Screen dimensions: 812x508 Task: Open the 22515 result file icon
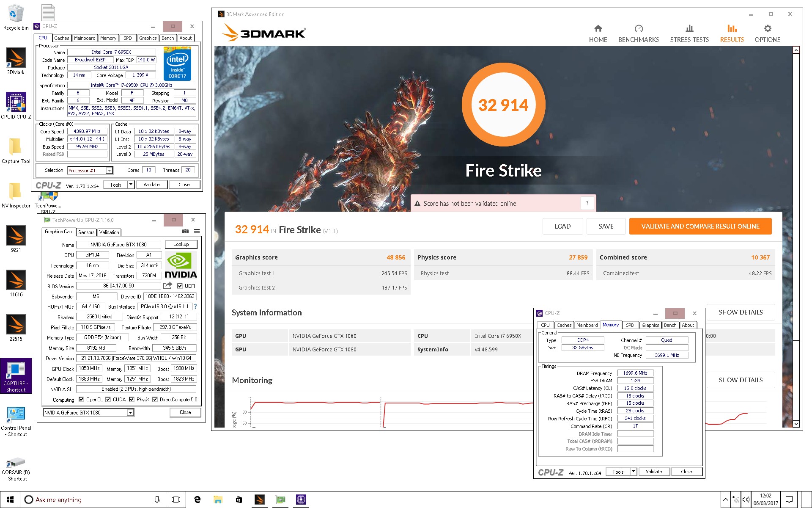coord(16,328)
